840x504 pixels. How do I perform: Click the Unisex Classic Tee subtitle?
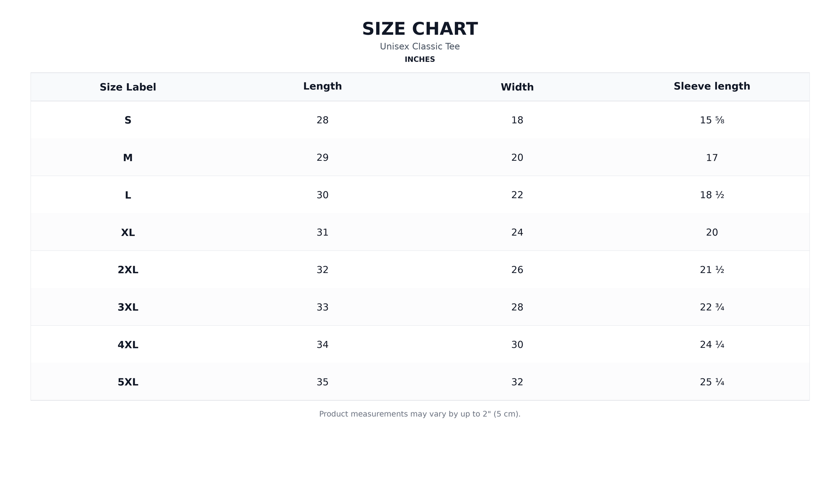[x=420, y=47]
